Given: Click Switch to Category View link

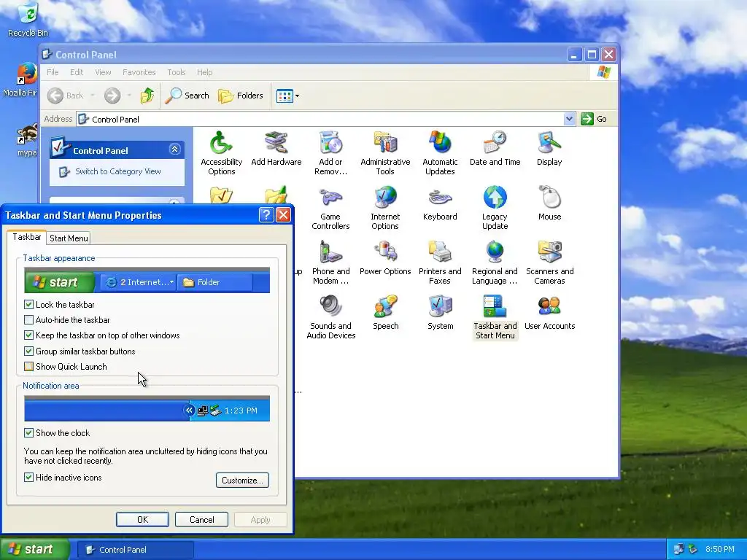Looking at the screenshot, I should point(117,171).
